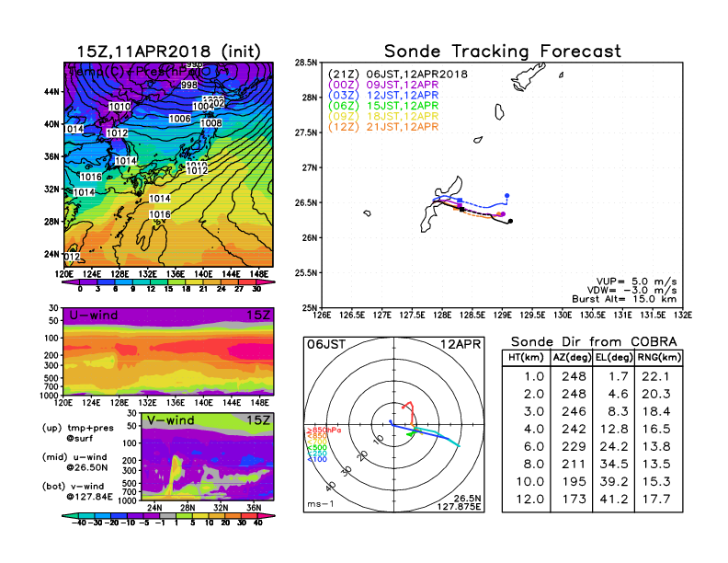Viewport: 728px width, 563px height.
Task: Select the green legend entry "(06Z) 15JST,12APR"
Action: pyautogui.click(x=383, y=106)
